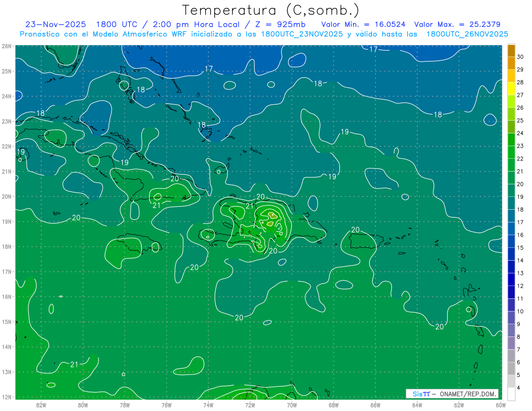Click the 82W longitude axis label
The height and width of the screenshot is (411, 532).
pos(41,404)
